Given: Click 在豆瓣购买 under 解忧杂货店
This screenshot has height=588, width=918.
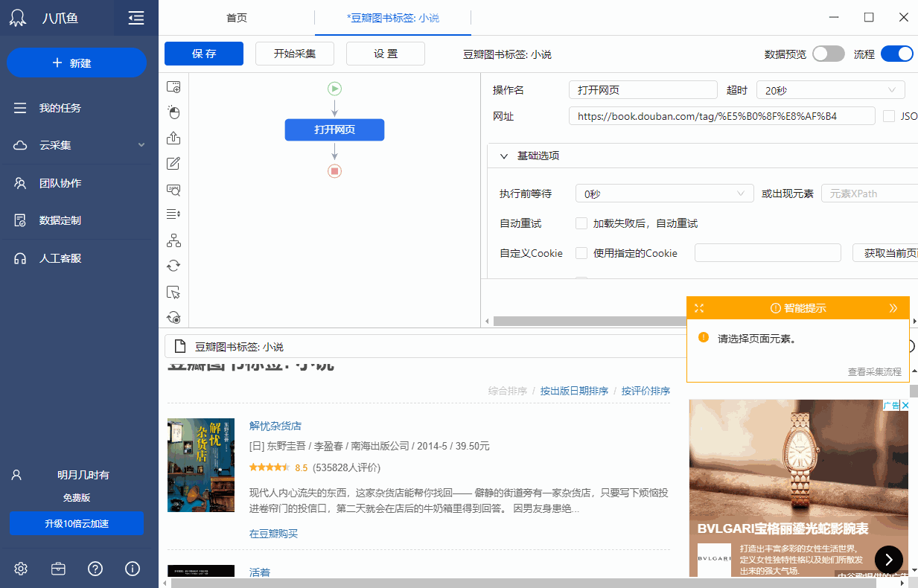Looking at the screenshot, I should pos(273,534).
